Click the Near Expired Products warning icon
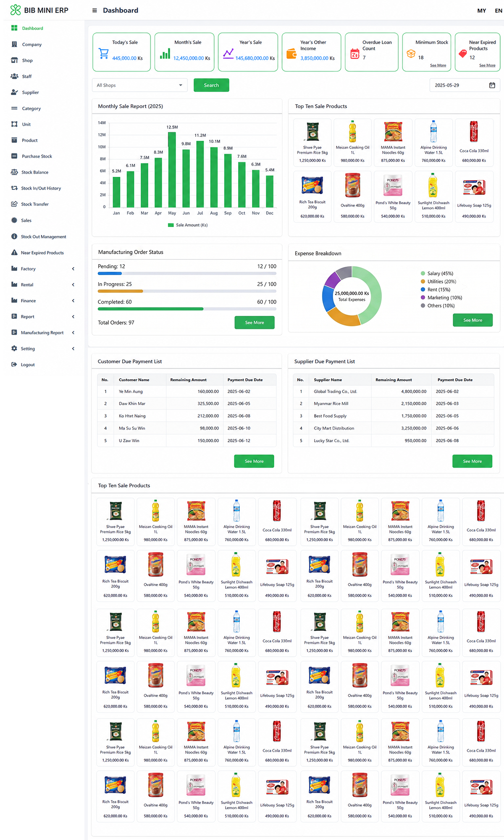This screenshot has height=840, width=504. [x=14, y=252]
